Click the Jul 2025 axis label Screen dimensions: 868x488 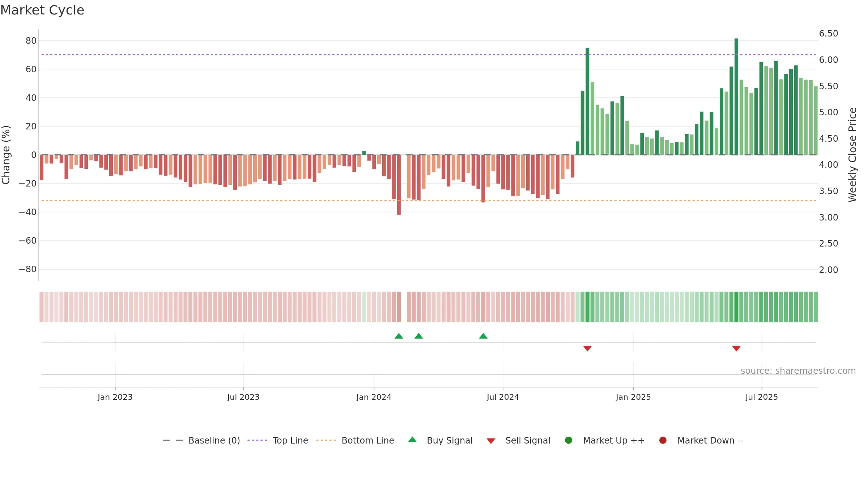pyautogui.click(x=762, y=397)
